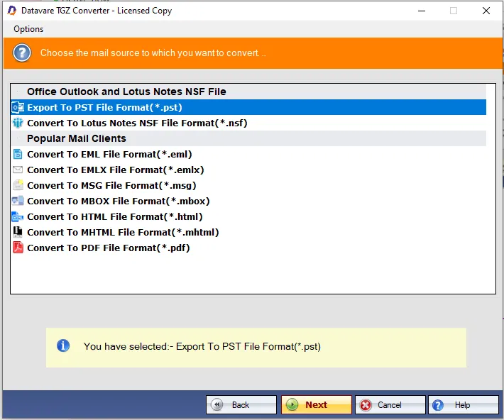Screen dimensions: 504x420
Task: Click the Datavare logo in title bar
Action: 12,11
